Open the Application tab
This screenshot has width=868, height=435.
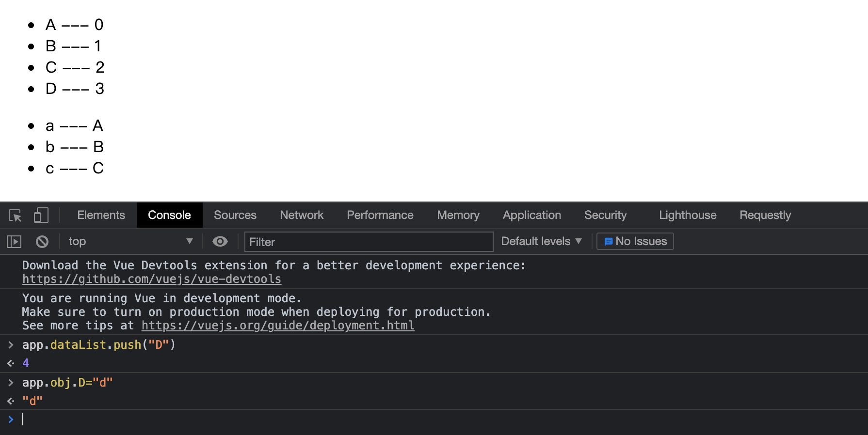(x=532, y=216)
